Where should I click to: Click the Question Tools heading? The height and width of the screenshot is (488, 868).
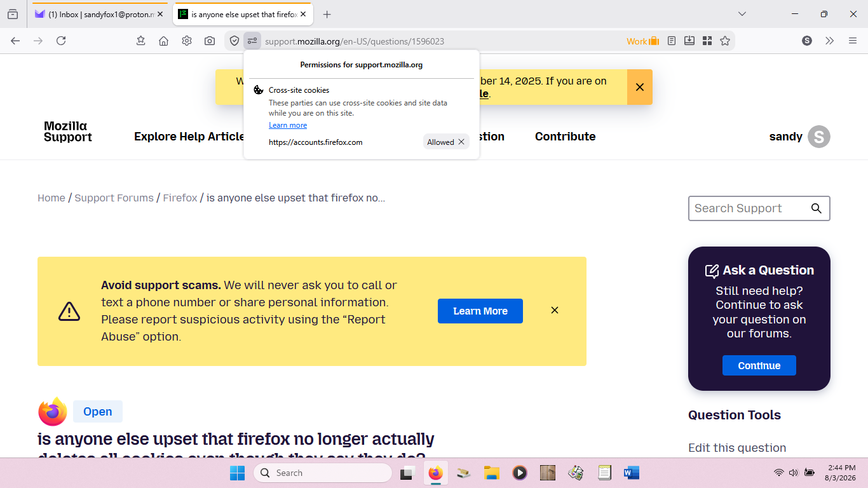click(x=735, y=415)
